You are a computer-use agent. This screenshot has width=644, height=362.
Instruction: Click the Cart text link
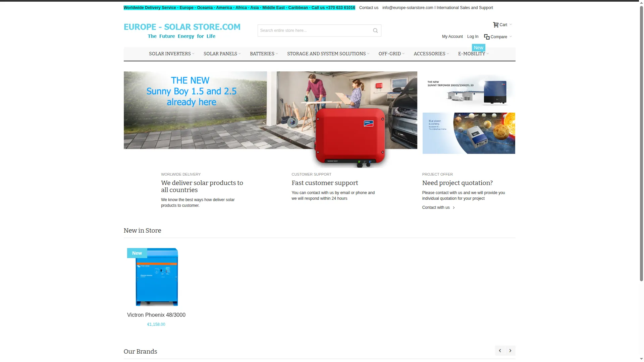(x=503, y=25)
